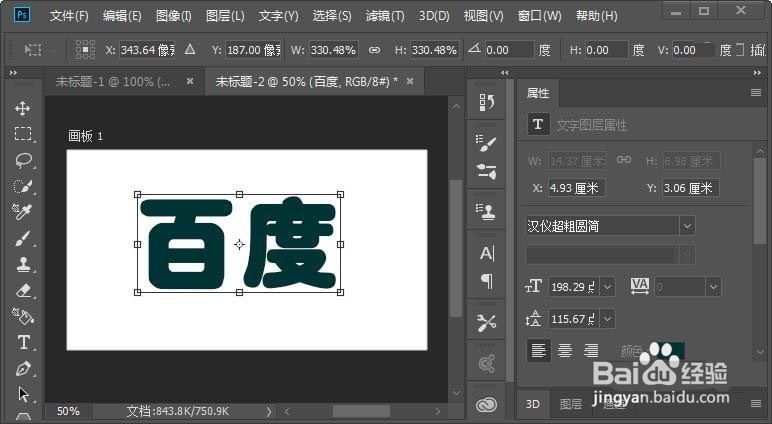This screenshot has height=424, width=772.
Task: Open the Tool Presets panel icon
Action: (x=486, y=323)
